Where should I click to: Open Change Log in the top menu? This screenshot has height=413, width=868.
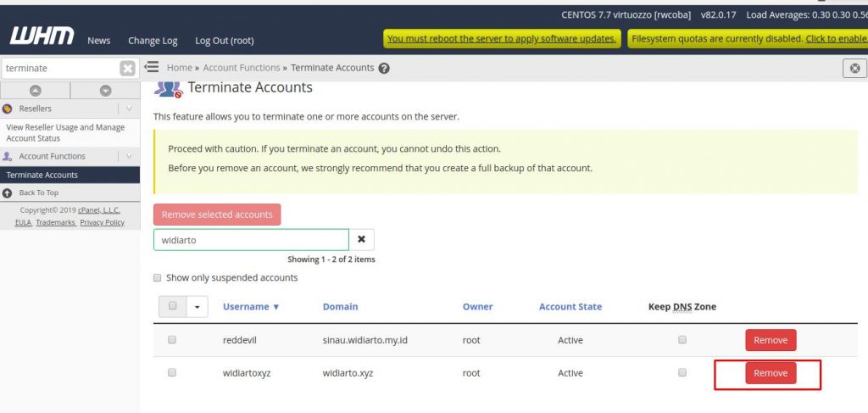[153, 41]
